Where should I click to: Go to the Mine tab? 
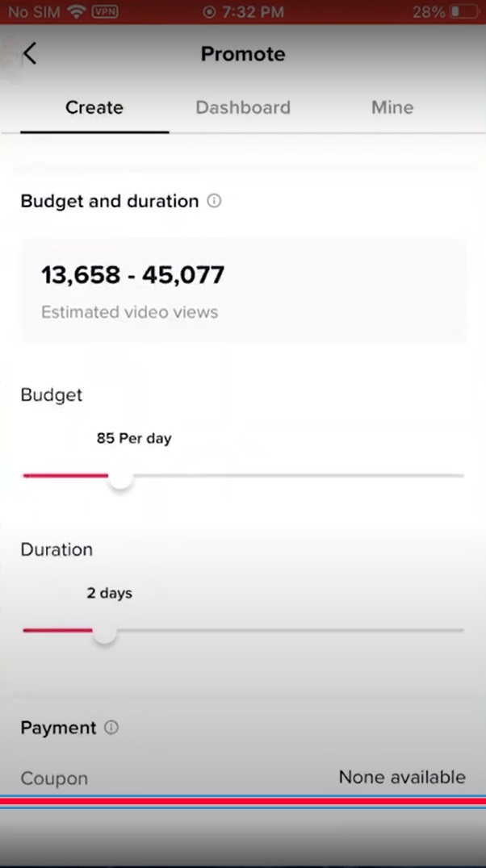(392, 108)
